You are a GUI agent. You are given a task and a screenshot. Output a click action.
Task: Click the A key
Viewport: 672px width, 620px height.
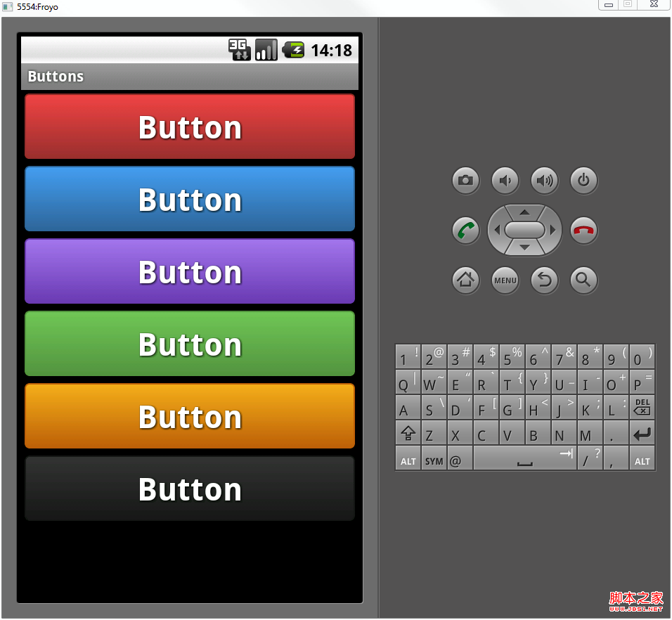[408, 407]
